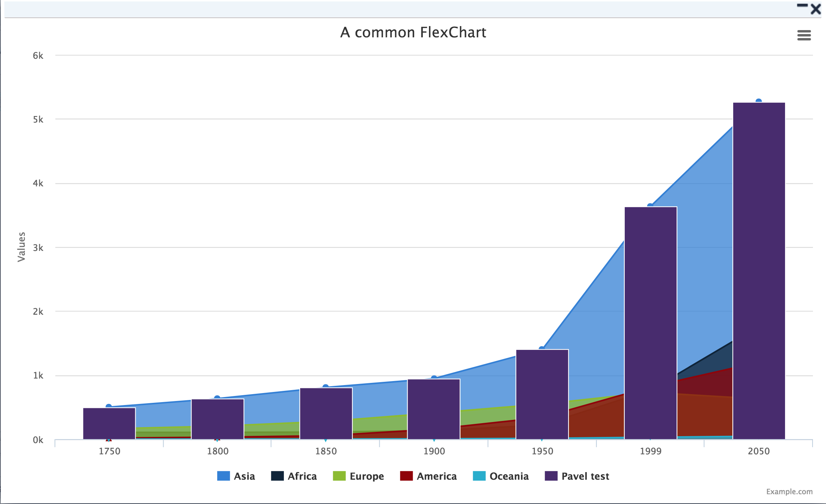Click the 1750 purple column

click(109, 424)
